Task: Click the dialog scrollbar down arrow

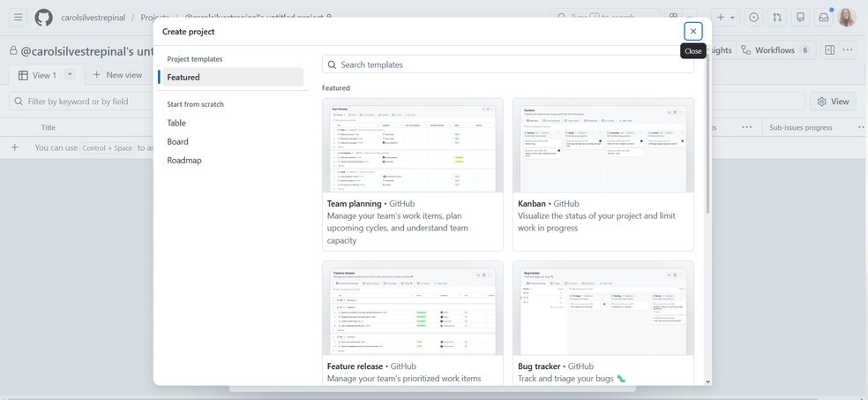Action: point(707,381)
